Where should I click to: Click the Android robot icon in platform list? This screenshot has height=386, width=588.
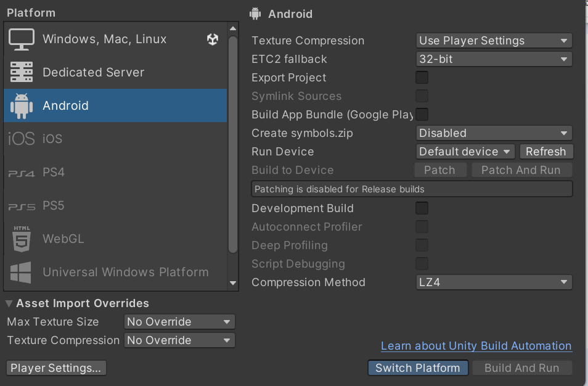[x=22, y=106]
